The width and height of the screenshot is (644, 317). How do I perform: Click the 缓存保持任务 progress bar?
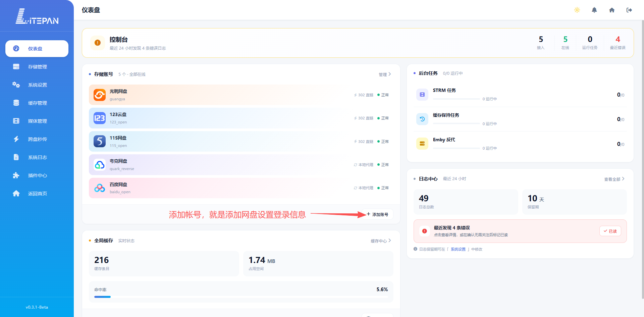pyautogui.click(x=456, y=124)
